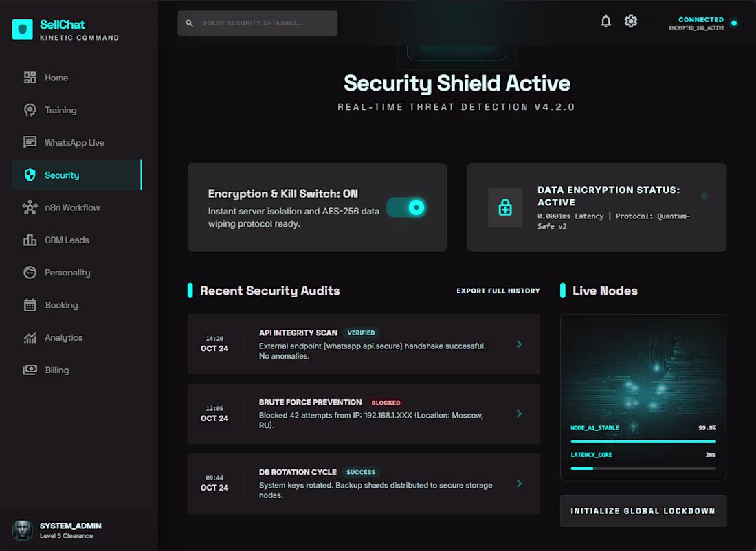Open the Billing section

pos(56,370)
